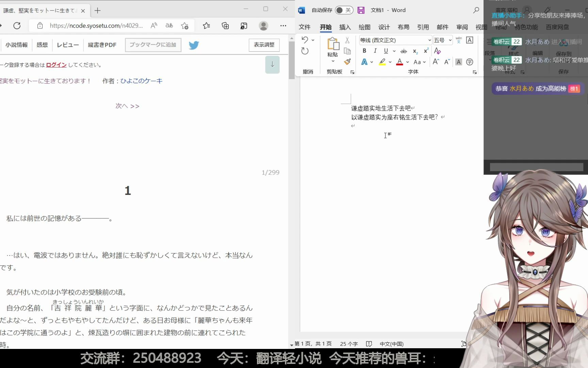Cut the selection with the scissors icon
Viewport: 588px width, 368px height.
(x=347, y=40)
